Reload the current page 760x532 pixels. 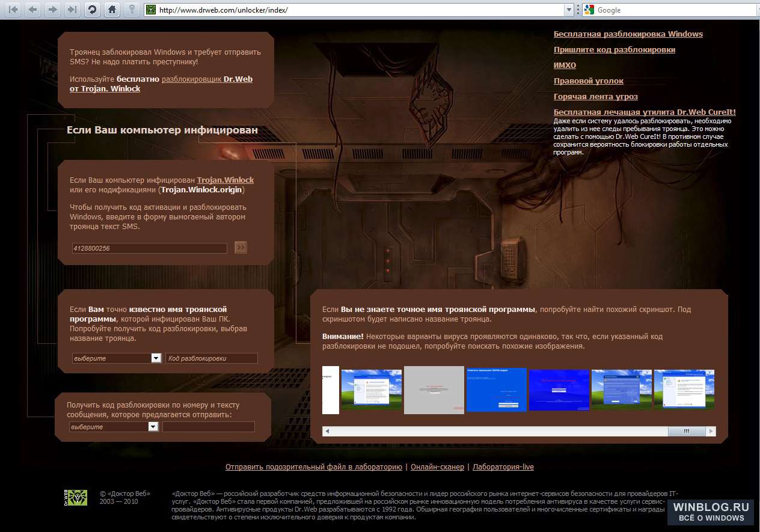[91, 9]
